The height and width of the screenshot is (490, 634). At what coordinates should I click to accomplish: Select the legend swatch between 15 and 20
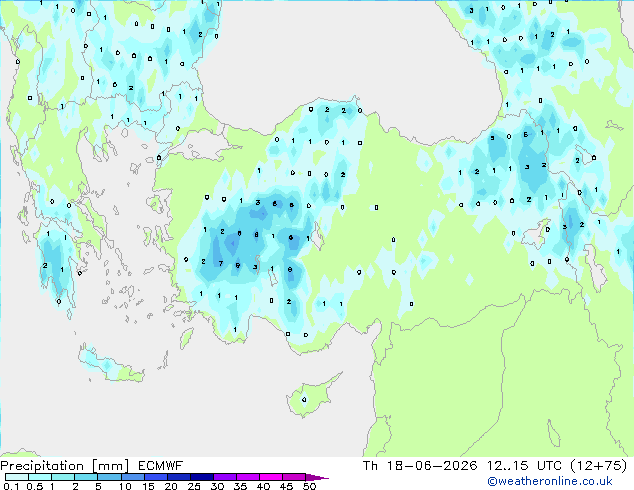(x=155, y=477)
